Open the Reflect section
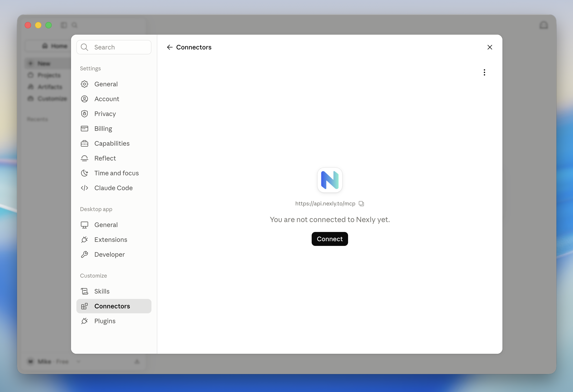 pos(114,158)
